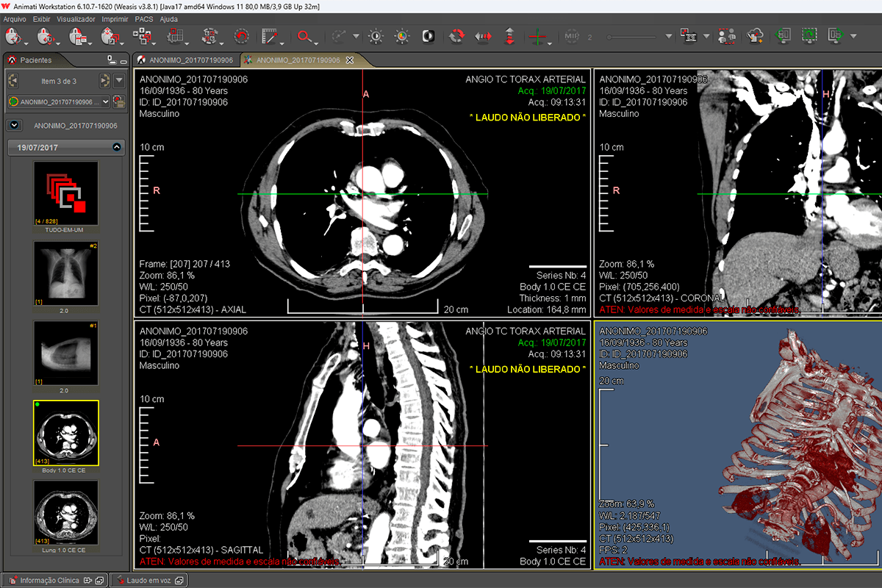The height and width of the screenshot is (588, 882).
Task: Open dropdown arrow next to camera icon
Action: 706,36
